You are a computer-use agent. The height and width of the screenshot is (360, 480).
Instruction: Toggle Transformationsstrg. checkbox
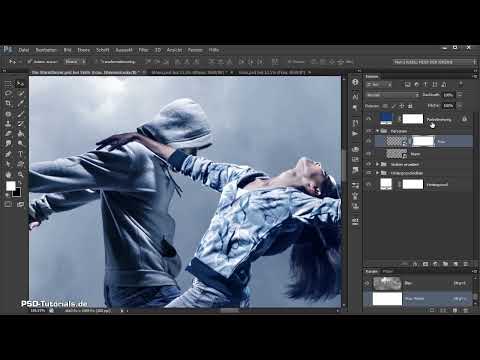point(96,62)
